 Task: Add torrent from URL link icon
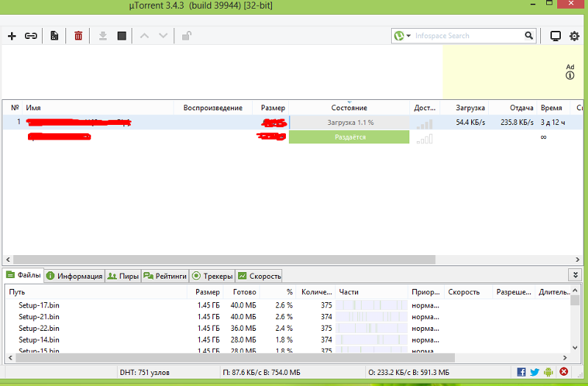tap(31, 36)
